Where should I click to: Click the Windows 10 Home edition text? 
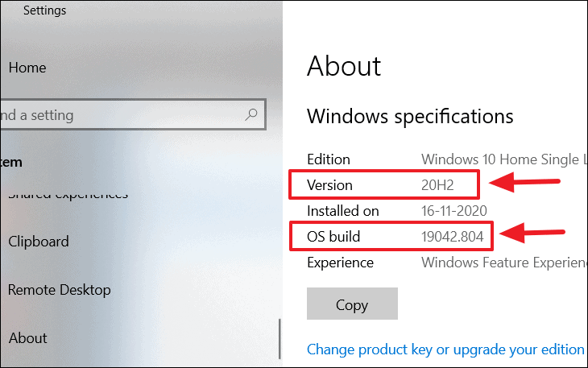(504, 159)
